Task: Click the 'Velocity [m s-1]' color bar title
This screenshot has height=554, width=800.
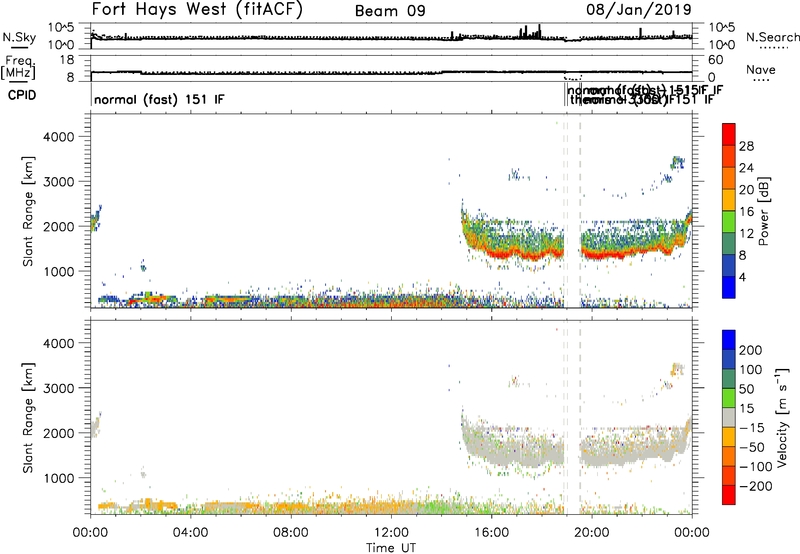Action: [x=781, y=417]
